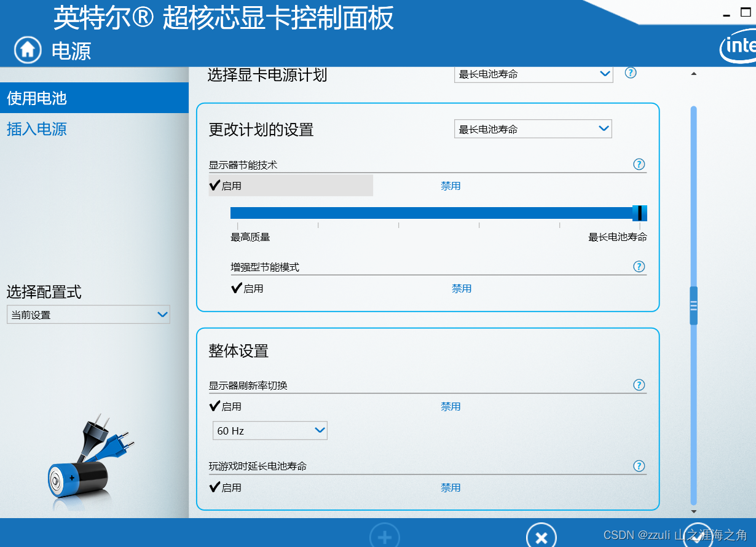This screenshot has height=547, width=756.
Task: Open help for 选择显卡电源计划
Action: pyautogui.click(x=631, y=73)
